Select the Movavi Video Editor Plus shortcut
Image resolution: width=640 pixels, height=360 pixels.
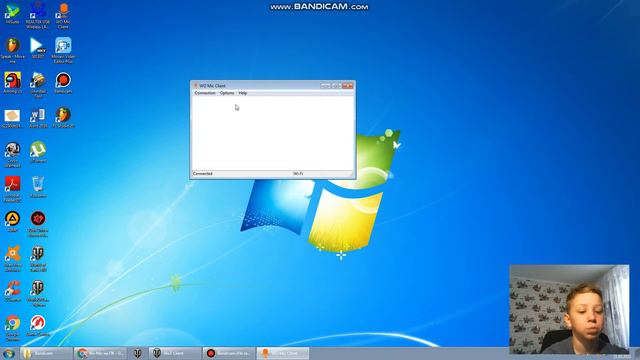63,50
